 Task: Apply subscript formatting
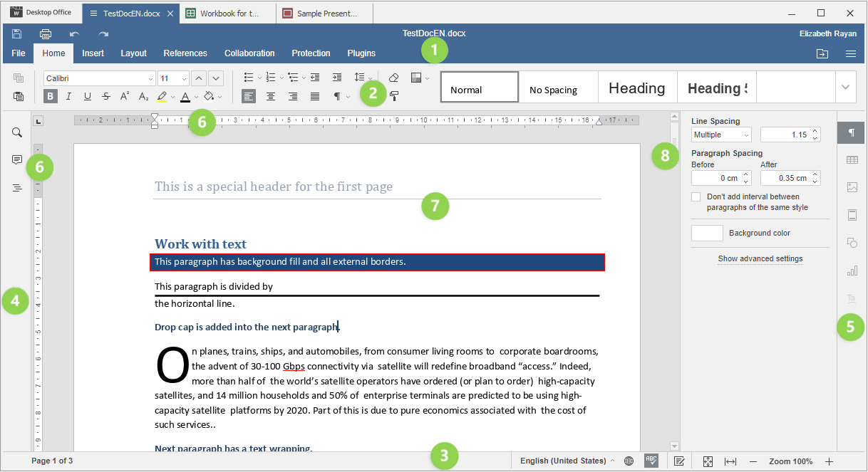[x=143, y=96]
